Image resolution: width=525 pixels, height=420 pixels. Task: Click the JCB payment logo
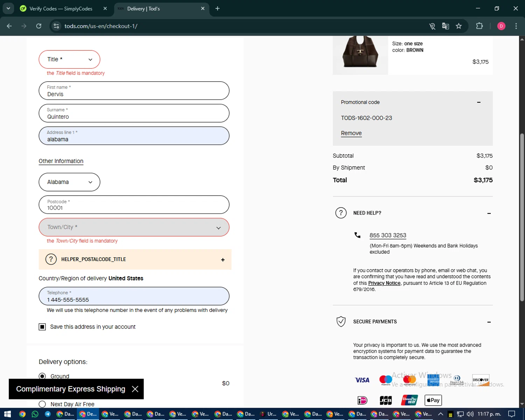[386, 400]
